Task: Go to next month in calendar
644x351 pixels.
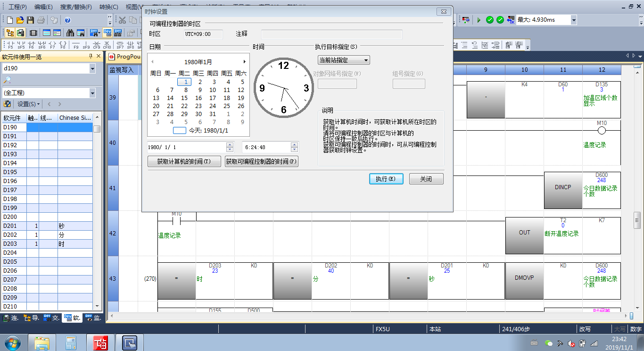Action: click(244, 62)
